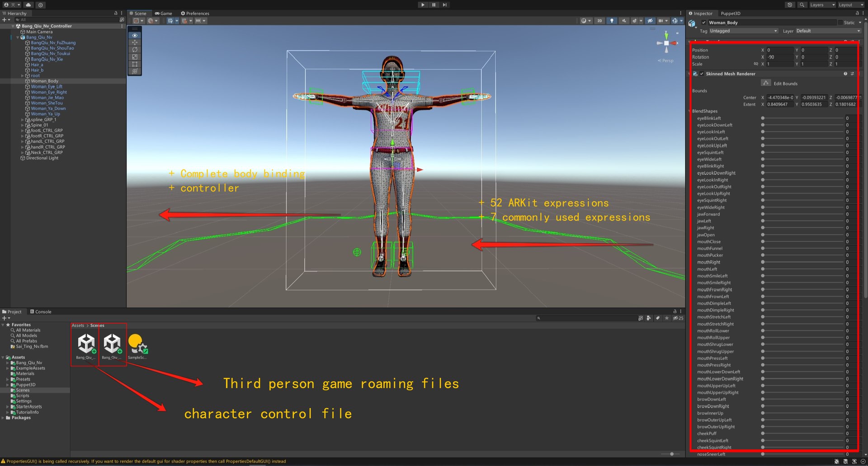
Task: Open Skinned Mesh Renderer preset settings icon
Action: click(852, 74)
